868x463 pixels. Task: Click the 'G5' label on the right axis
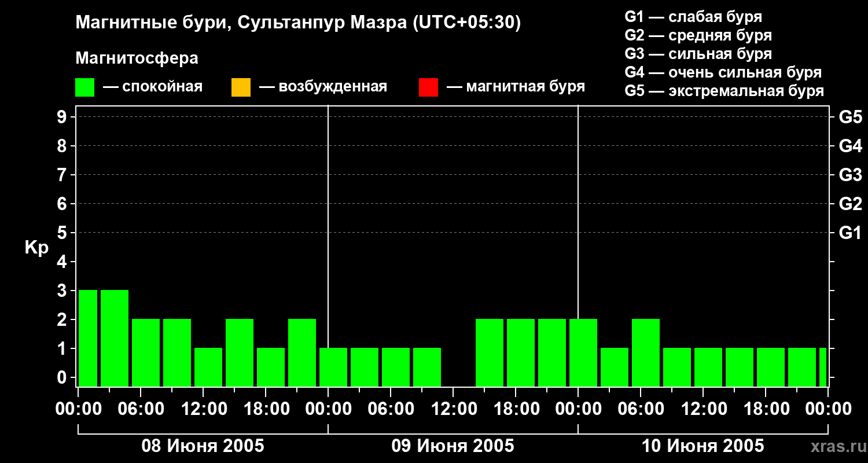(x=850, y=117)
